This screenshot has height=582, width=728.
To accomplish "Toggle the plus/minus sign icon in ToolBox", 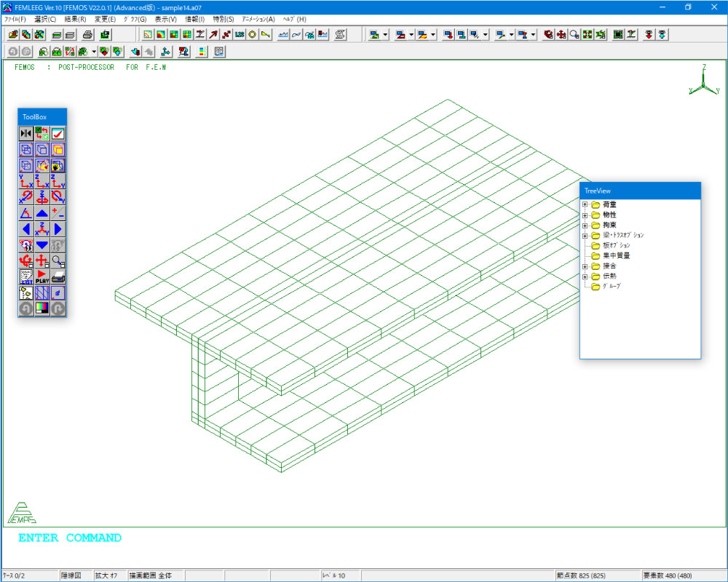I will [x=58, y=212].
